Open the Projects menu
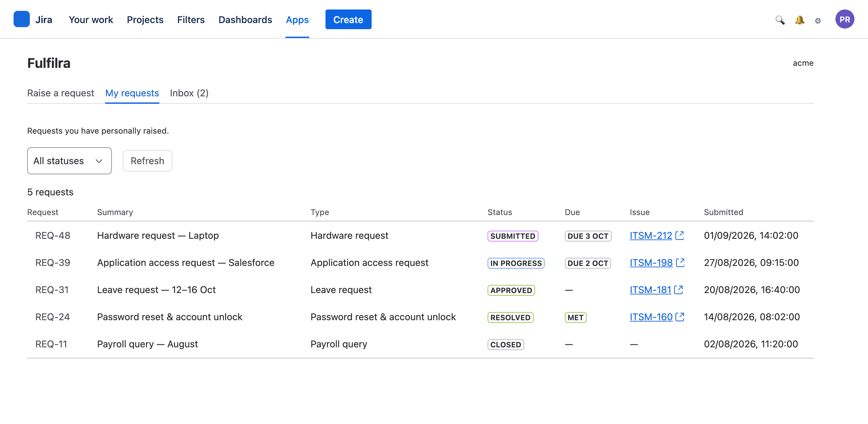The width and height of the screenshot is (868, 424). coord(145,20)
